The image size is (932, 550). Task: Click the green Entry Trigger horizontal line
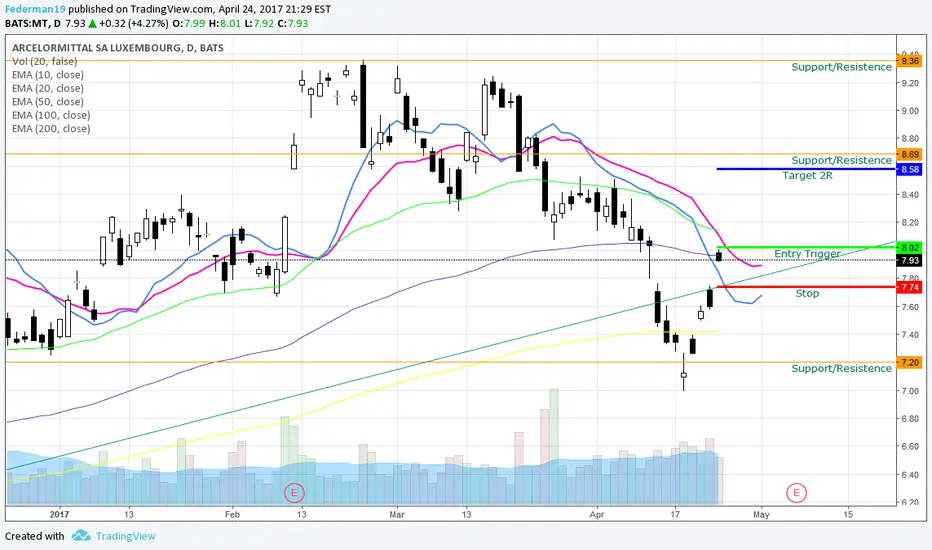tap(806, 247)
